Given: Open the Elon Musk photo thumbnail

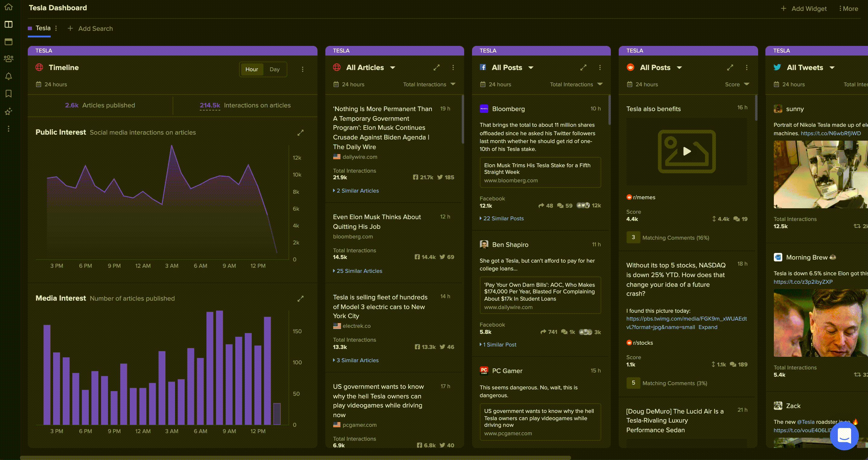Looking at the screenshot, I should tap(821, 323).
